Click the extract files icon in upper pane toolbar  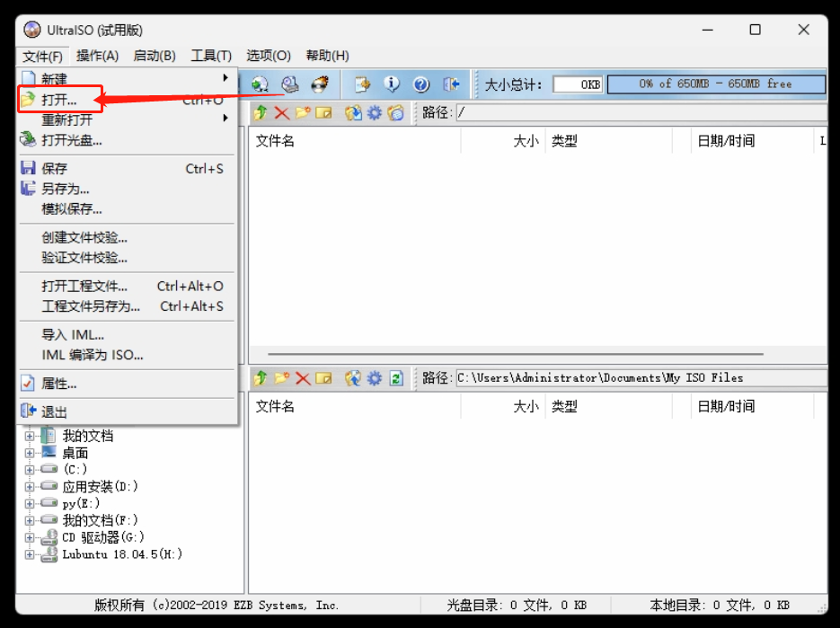click(353, 112)
